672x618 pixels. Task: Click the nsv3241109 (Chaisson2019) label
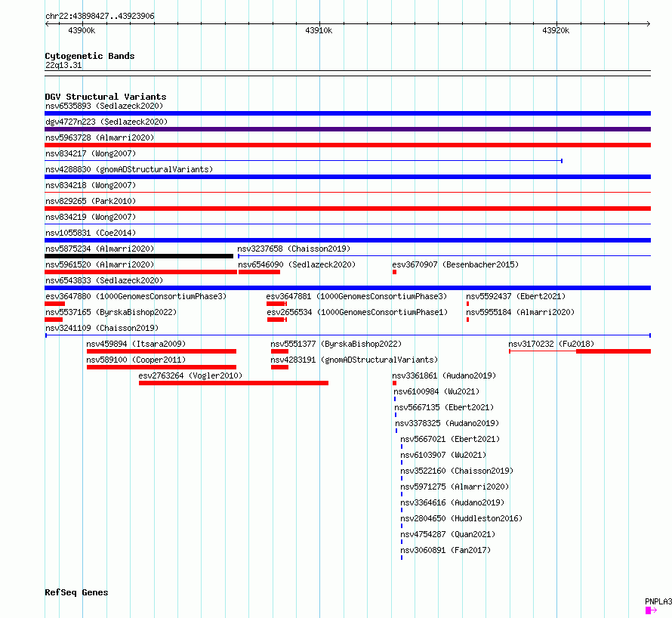pyautogui.click(x=102, y=328)
